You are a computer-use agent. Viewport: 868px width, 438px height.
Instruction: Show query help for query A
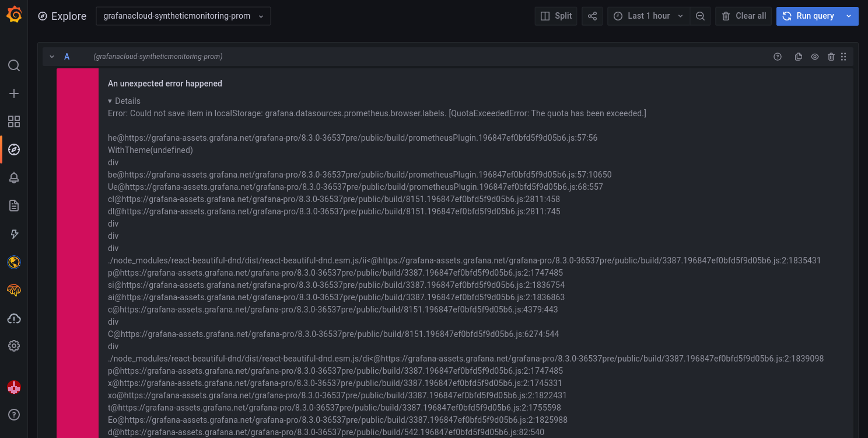coord(777,57)
